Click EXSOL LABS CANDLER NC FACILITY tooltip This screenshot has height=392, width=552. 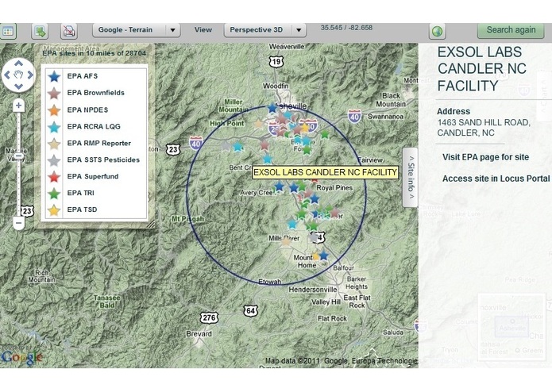pos(326,172)
